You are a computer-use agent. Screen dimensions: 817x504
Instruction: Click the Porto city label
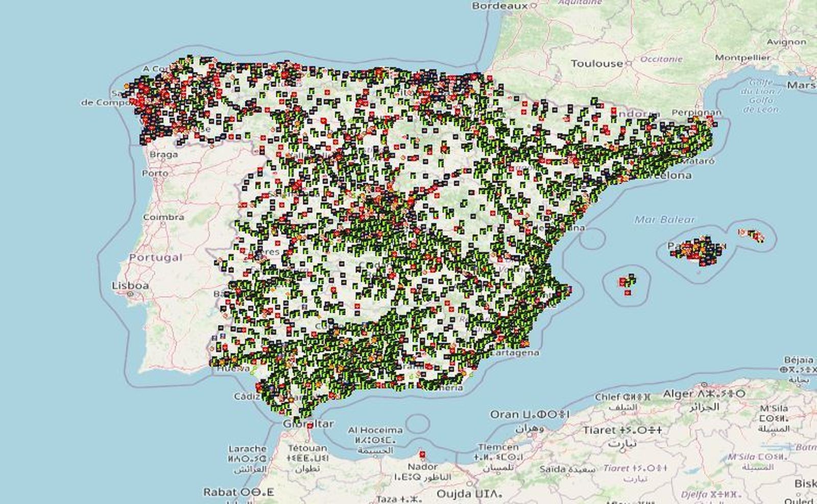[155, 173]
